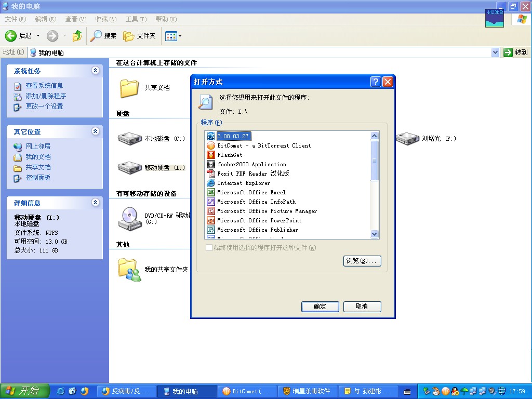Screen dimensions: 532x399
Task: Close the 打开方式 dialog
Action: (388, 82)
